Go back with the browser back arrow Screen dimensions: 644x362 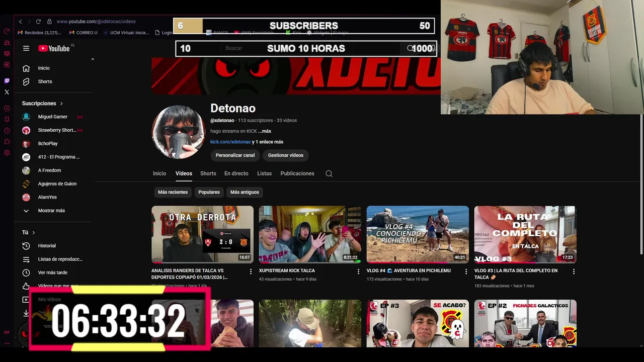[20, 22]
